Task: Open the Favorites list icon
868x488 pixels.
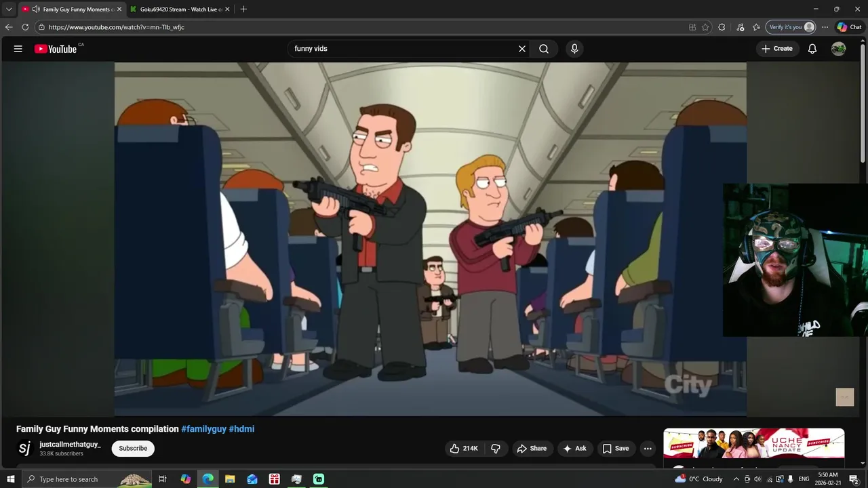Action: (x=756, y=27)
